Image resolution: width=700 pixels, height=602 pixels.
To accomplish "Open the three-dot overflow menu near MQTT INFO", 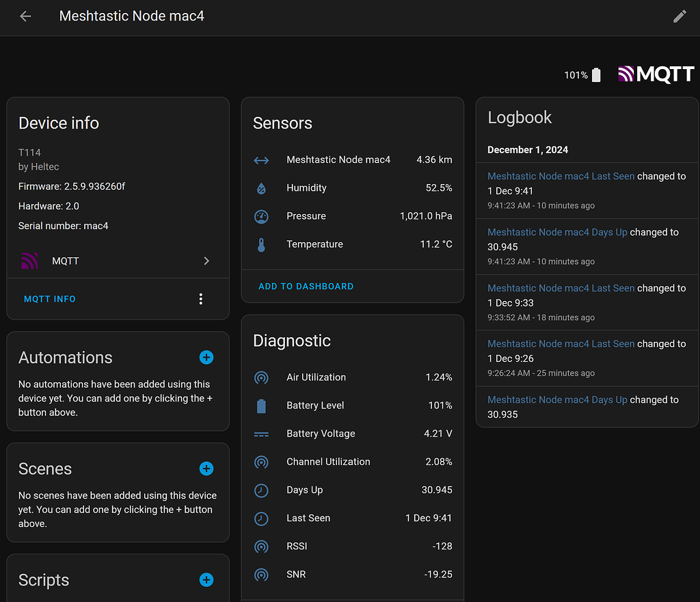I will click(200, 299).
